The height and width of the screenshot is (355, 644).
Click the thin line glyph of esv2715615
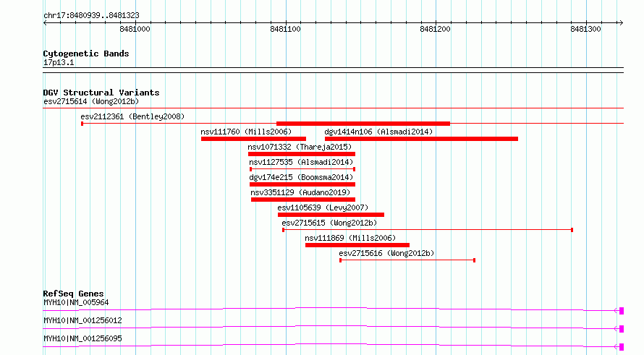pyautogui.click(x=428, y=230)
